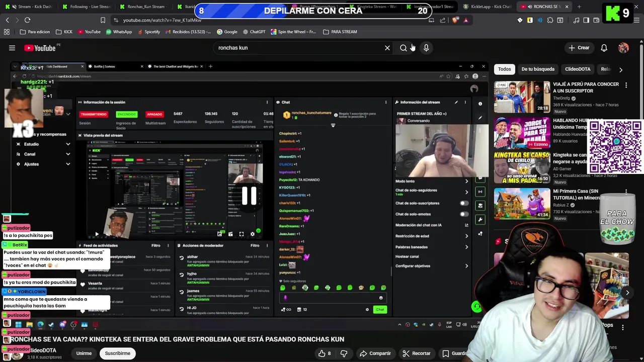Open Mi Primera Casa Minecraft thumbnail

click(522, 204)
